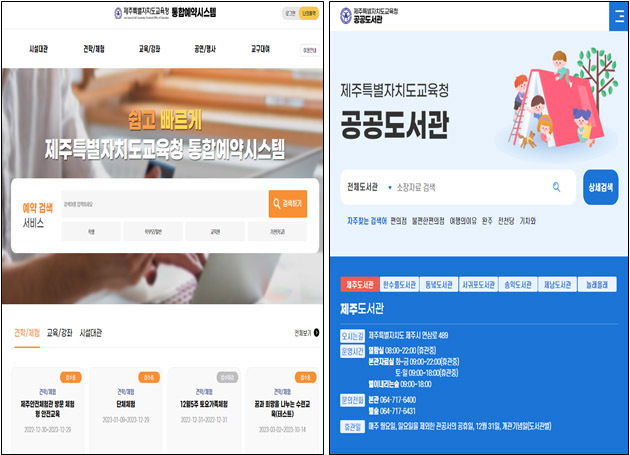
Task: Click the 전체보기 arrow icon
Action: coord(317,333)
